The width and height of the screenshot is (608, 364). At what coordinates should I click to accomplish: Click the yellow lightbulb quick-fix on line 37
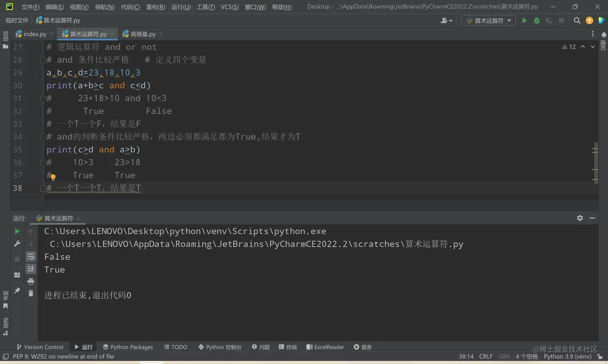coord(53,177)
